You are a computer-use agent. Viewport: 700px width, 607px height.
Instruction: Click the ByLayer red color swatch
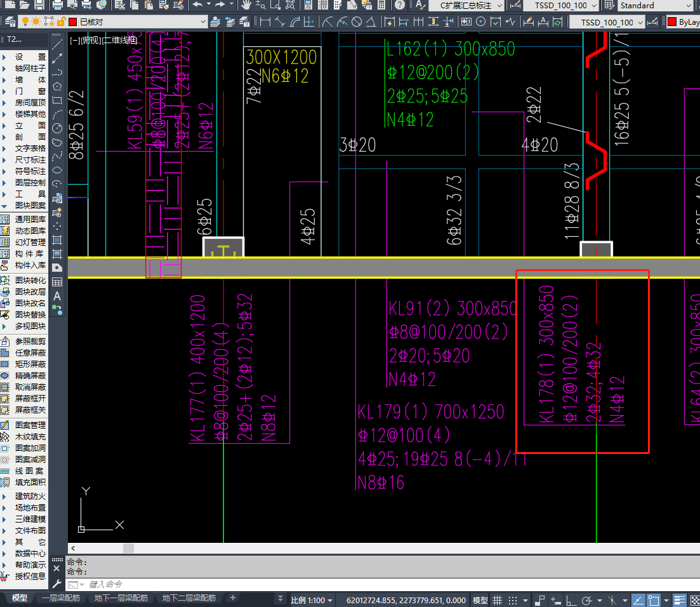672,22
